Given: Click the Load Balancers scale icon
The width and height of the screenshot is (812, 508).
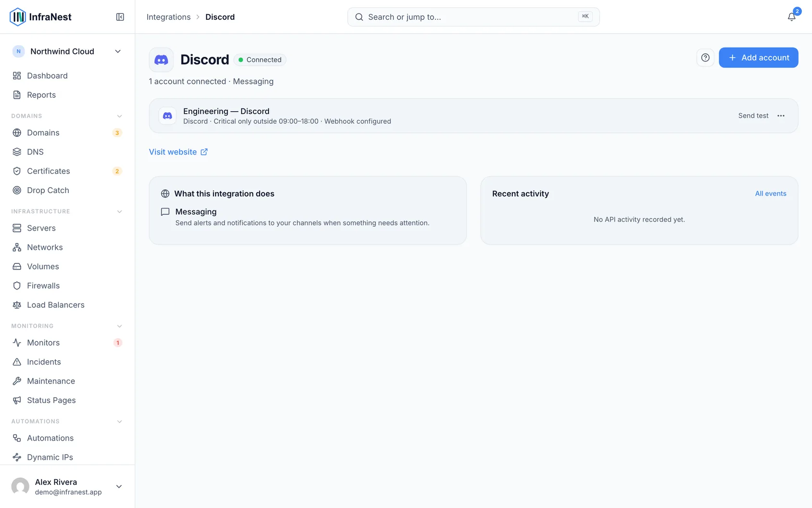Looking at the screenshot, I should 17,305.
